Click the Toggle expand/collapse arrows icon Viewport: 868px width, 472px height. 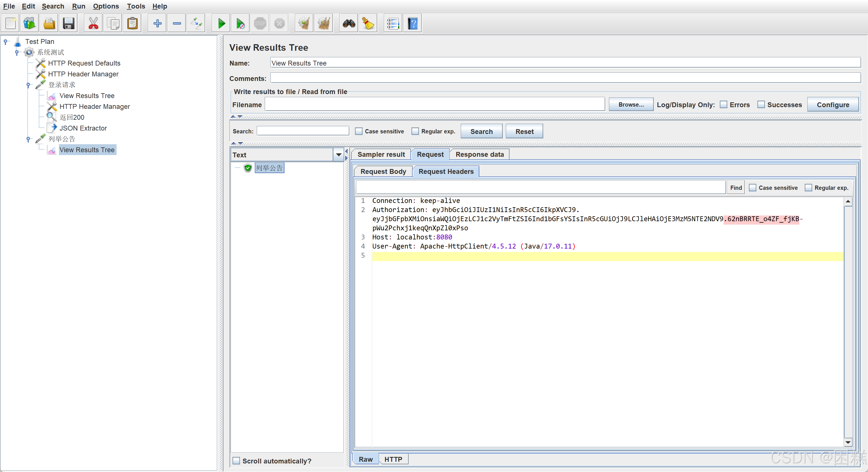point(196,24)
